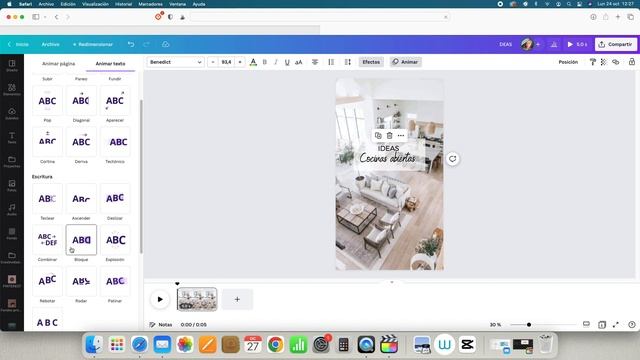
Task: Open the Efectos text effects
Action: tap(371, 62)
